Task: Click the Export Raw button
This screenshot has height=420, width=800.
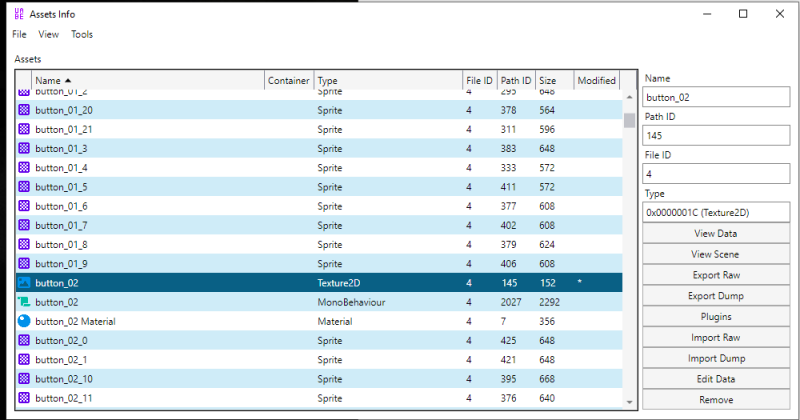Action: [x=716, y=275]
